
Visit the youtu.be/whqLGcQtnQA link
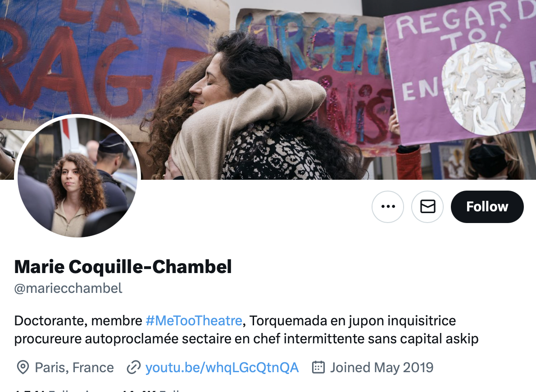pos(222,368)
